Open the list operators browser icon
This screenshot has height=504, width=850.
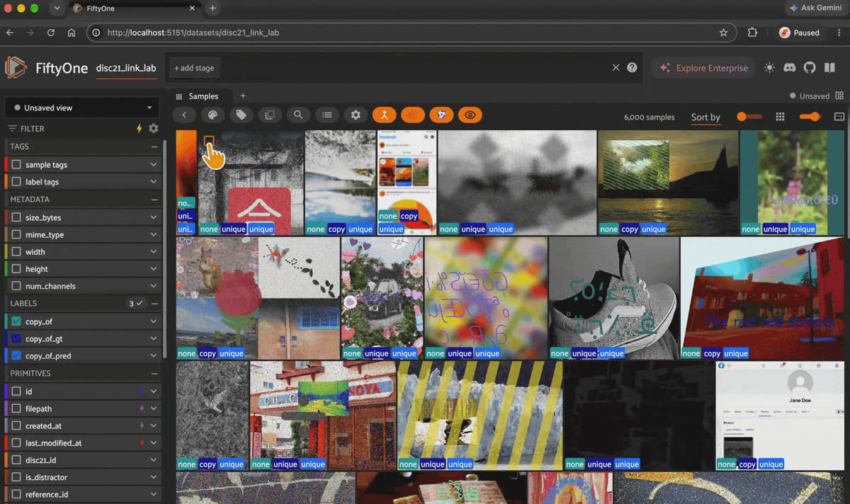327,115
